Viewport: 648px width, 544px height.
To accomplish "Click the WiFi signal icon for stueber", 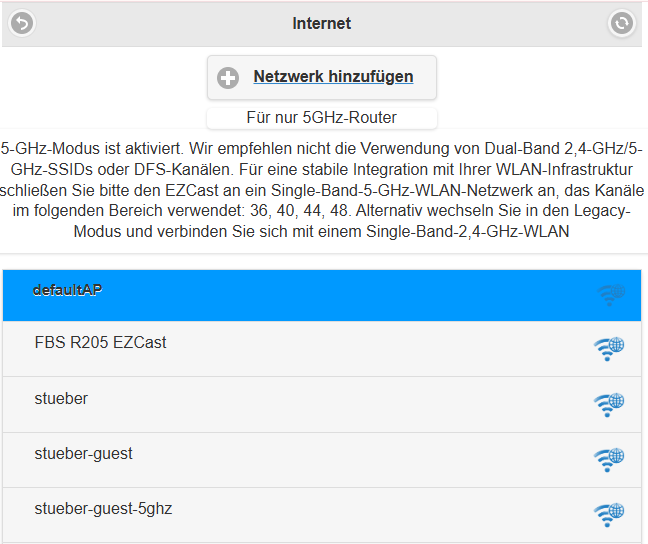I will (x=609, y=405).
